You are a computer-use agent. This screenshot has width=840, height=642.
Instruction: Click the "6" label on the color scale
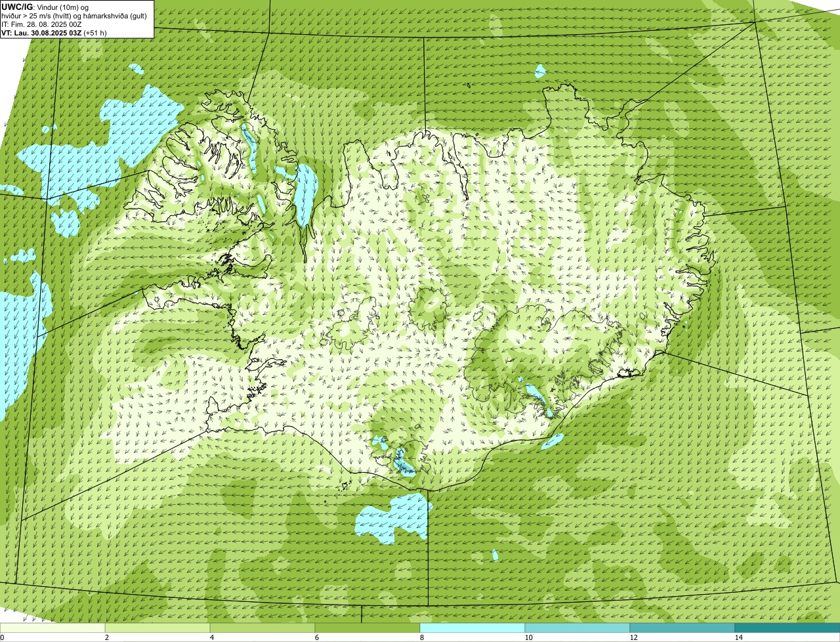(316, 637)
